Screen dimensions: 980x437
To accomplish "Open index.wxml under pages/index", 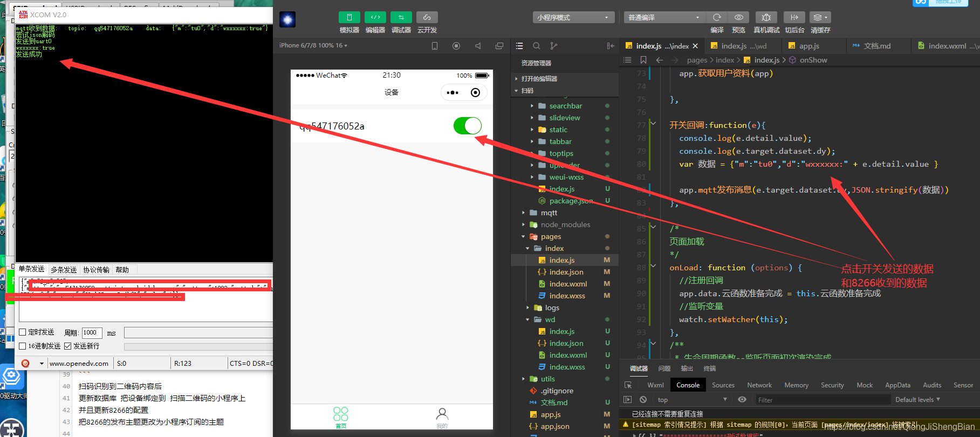I will (568, 284).
